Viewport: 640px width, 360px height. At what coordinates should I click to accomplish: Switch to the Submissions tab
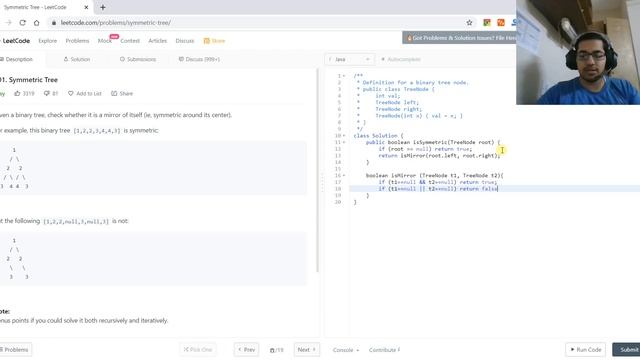pos(138,59)
